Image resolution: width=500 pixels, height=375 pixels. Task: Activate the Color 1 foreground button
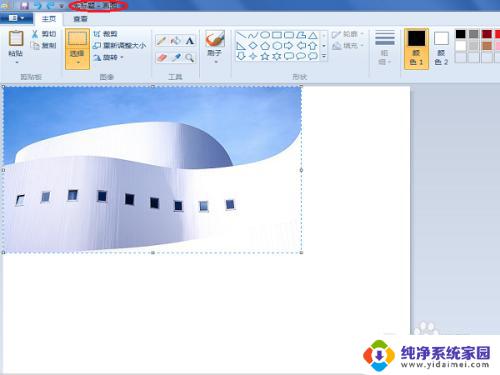coord(416,48)
